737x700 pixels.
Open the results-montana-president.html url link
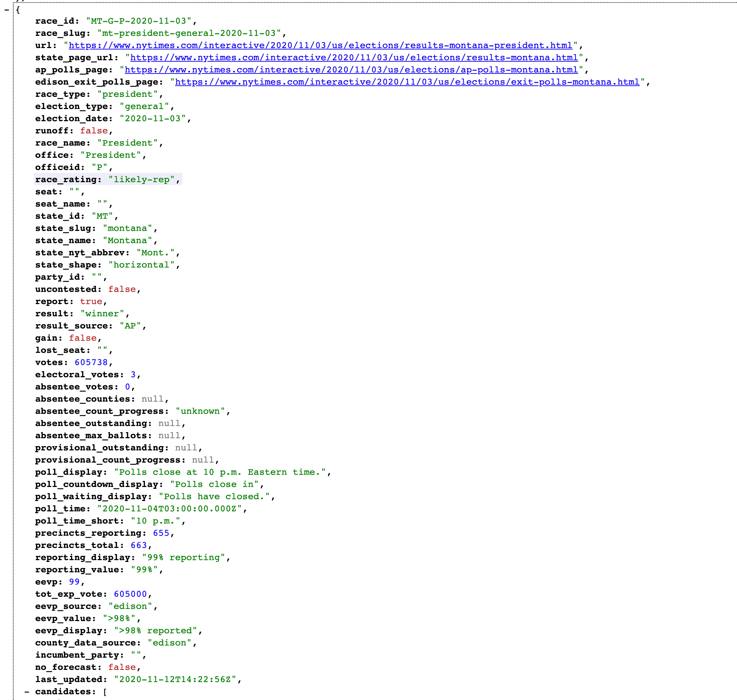pyautogui.click(x=320, y=45)
